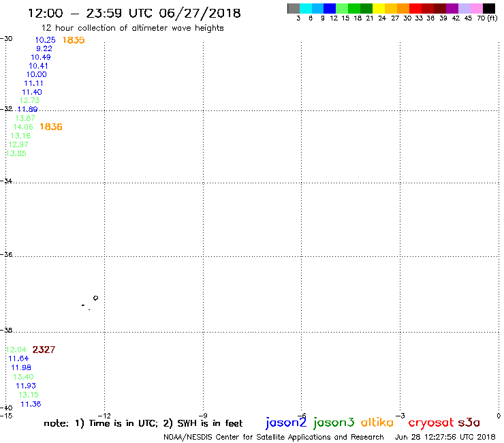Click the 11.64 reading
Image resolution: width=504 pixels, height=443 pixels.
pyautogui.click(x=18, y=358)
